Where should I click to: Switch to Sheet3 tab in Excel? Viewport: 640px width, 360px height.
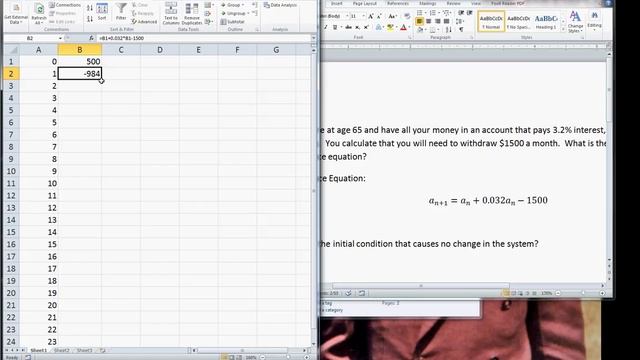click(84, 351)
